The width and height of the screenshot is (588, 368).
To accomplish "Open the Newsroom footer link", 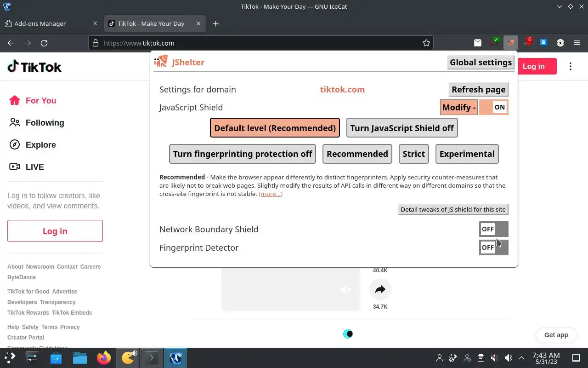I will coord(40,267).
